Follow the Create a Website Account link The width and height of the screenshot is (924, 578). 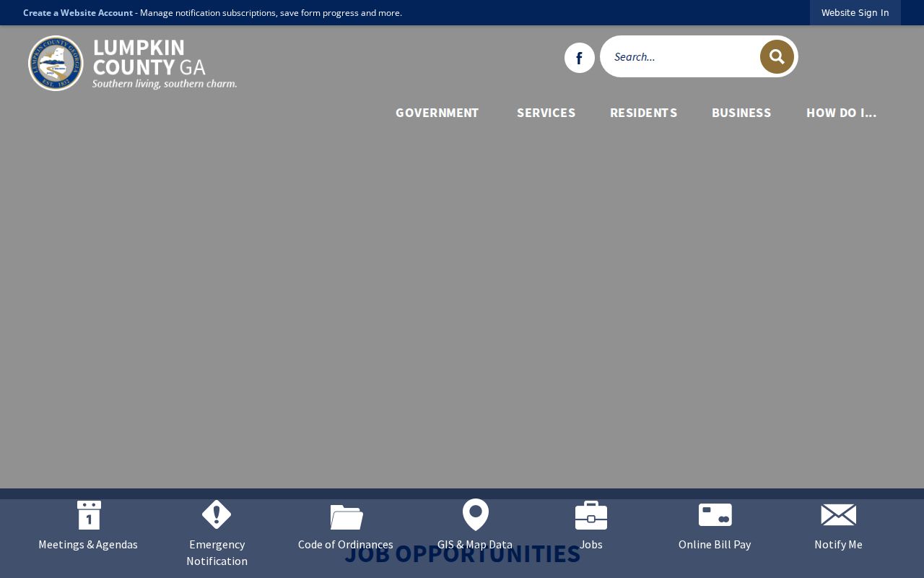click(78, 13)
